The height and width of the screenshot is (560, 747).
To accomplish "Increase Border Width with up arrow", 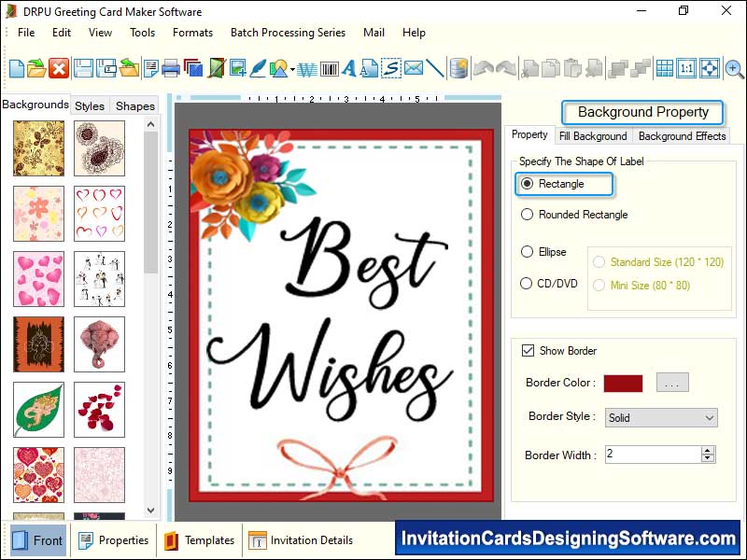I will [708, 450].
